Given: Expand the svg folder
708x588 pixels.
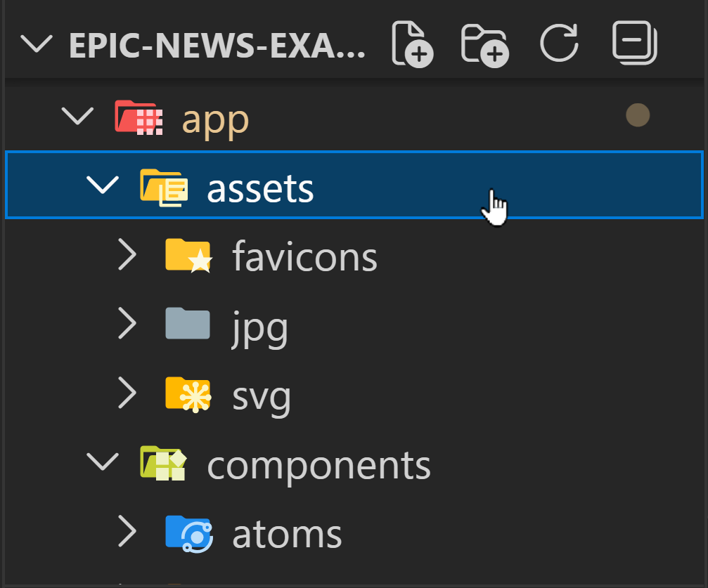Looking at the screenshot, I should (x=127, y=394).
